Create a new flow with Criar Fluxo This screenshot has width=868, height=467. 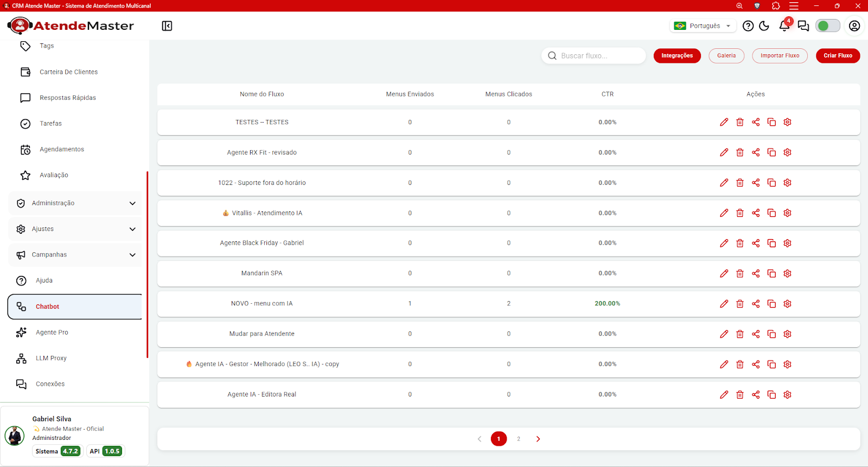point(838,55)
